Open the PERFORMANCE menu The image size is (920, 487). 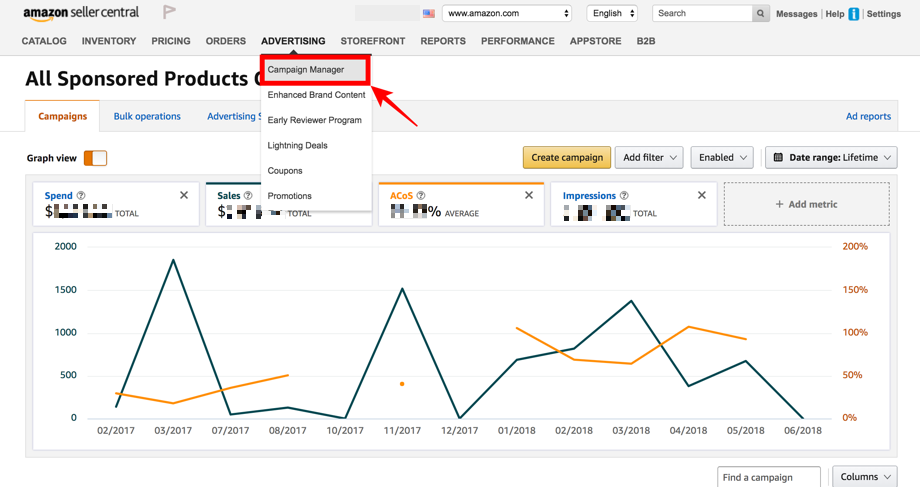518,41
